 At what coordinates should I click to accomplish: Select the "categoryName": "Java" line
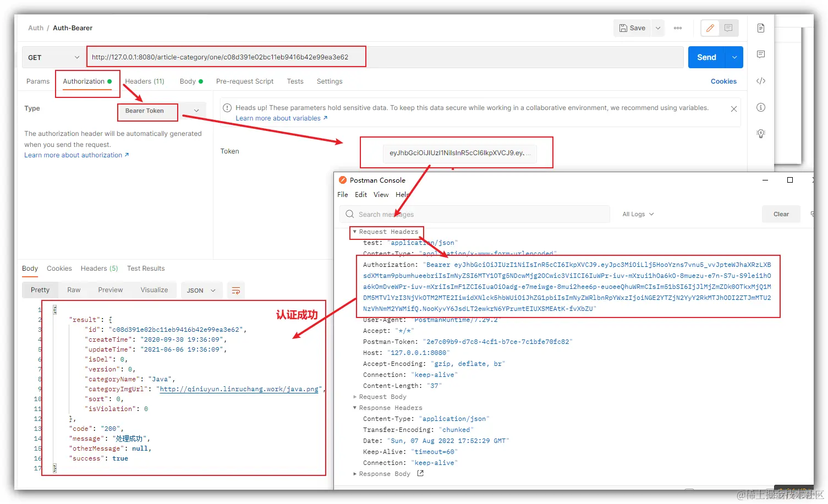130,379
